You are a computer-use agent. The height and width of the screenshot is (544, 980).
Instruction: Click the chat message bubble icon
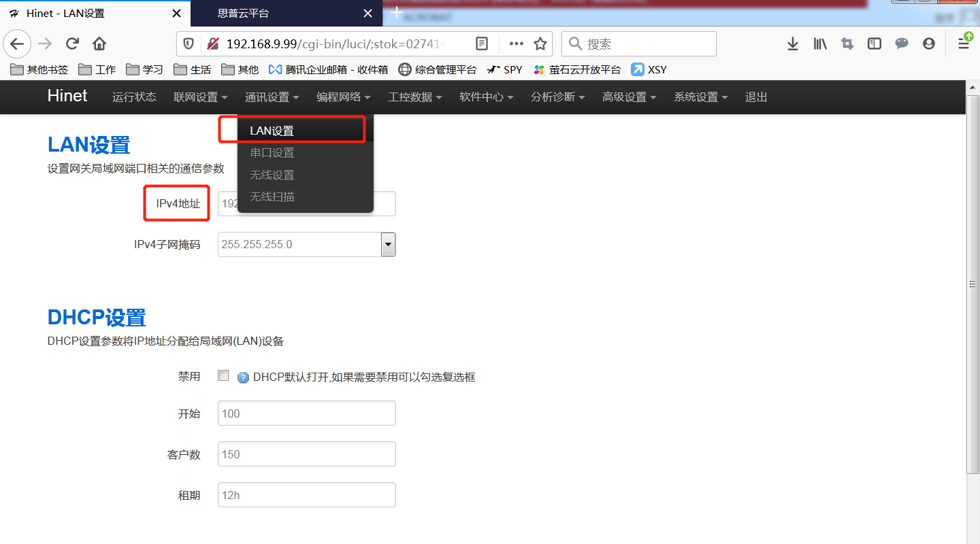901,43
